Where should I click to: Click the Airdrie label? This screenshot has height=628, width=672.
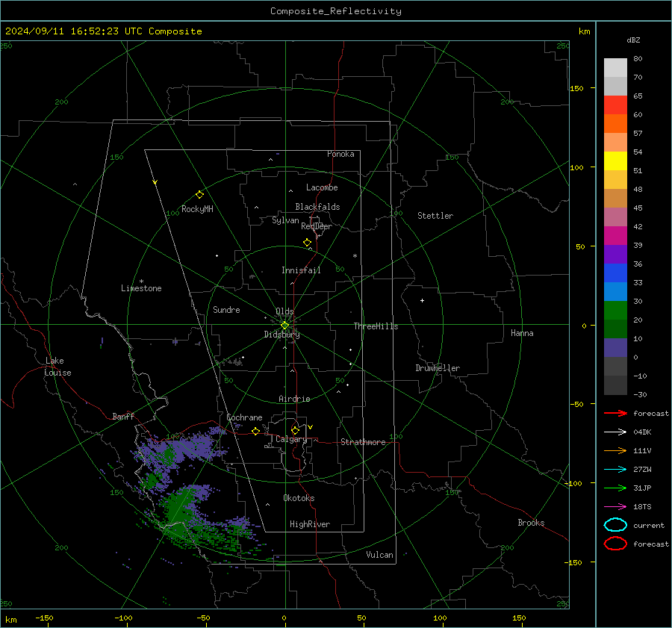pos(294,399)
